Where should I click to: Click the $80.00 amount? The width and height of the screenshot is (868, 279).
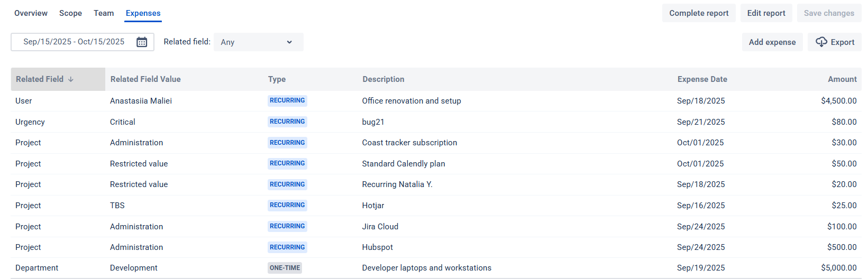844,122
